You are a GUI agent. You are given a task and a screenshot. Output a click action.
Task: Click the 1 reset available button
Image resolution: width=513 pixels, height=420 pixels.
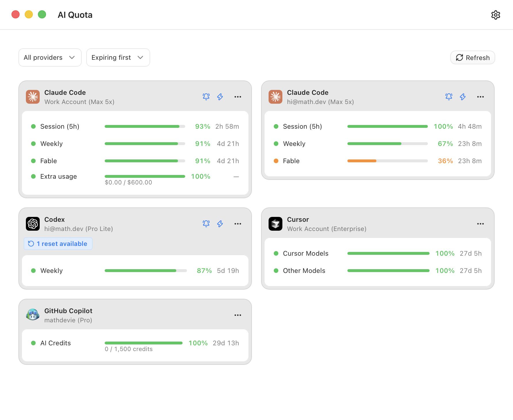coord(58,244)
